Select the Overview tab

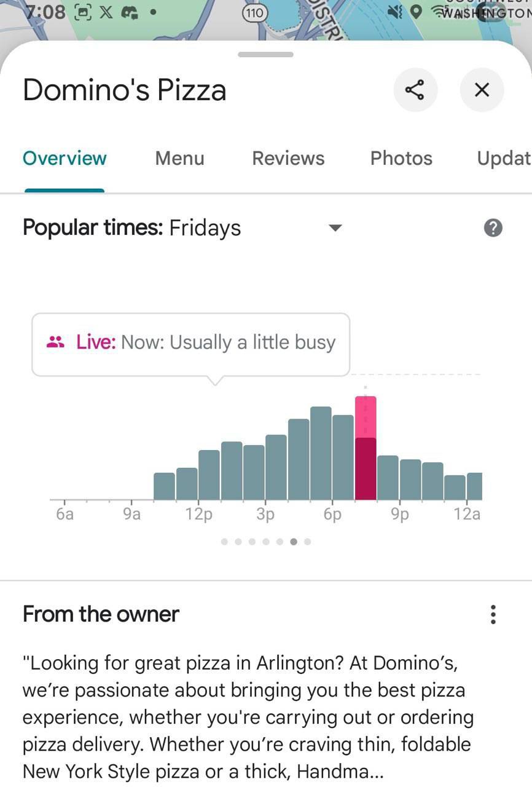65,158
